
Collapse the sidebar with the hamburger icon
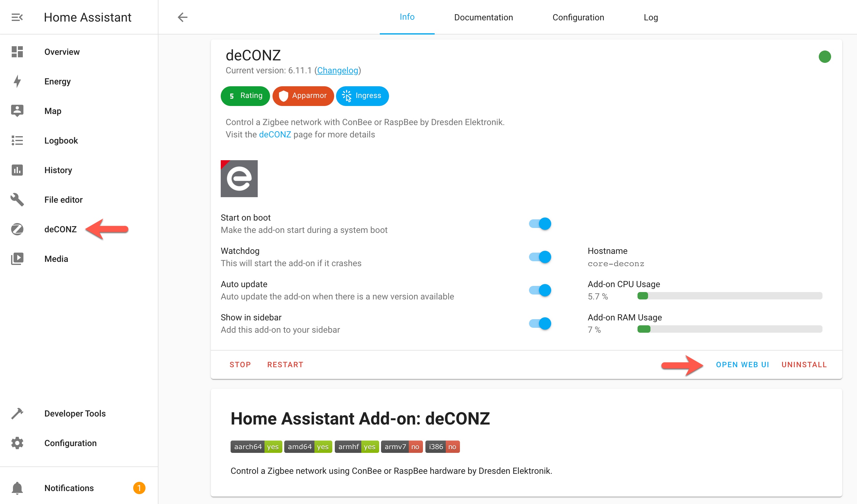click(x=17, y=17)
